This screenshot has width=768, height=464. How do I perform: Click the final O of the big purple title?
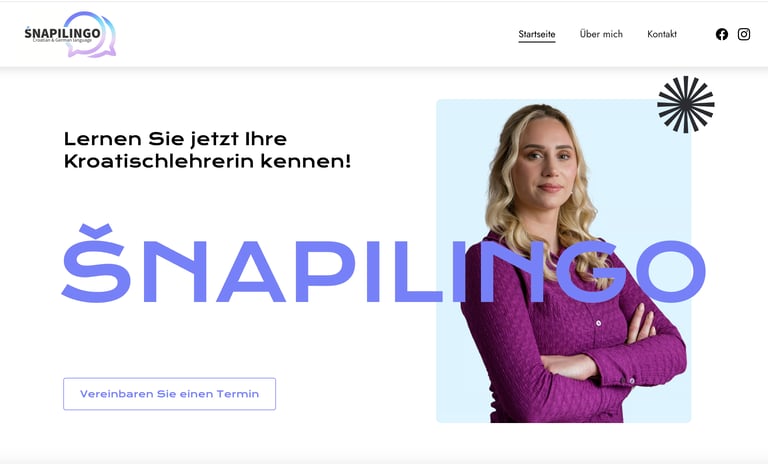pos(674,271)
